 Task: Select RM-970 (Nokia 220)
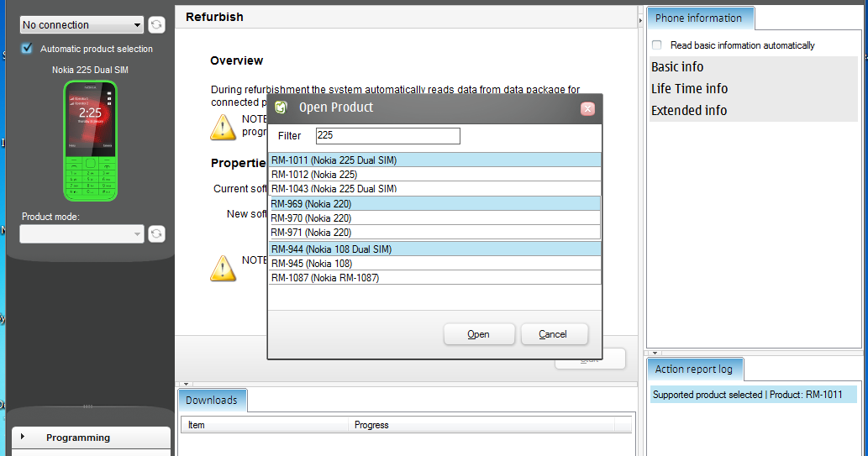[x=434, y=218]
